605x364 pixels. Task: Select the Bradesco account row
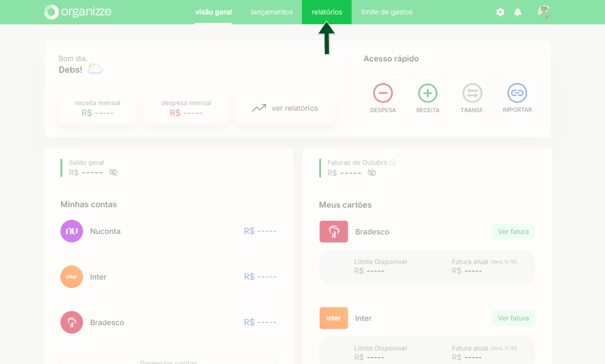(169, 322)
